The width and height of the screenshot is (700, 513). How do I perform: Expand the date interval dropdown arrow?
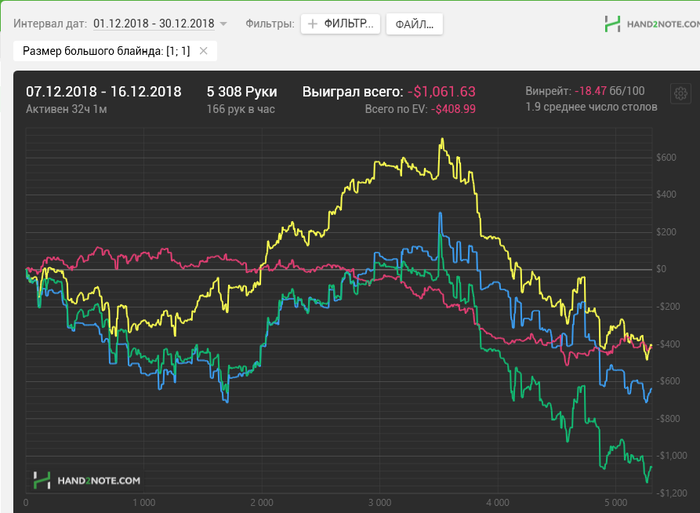(223, 24)
